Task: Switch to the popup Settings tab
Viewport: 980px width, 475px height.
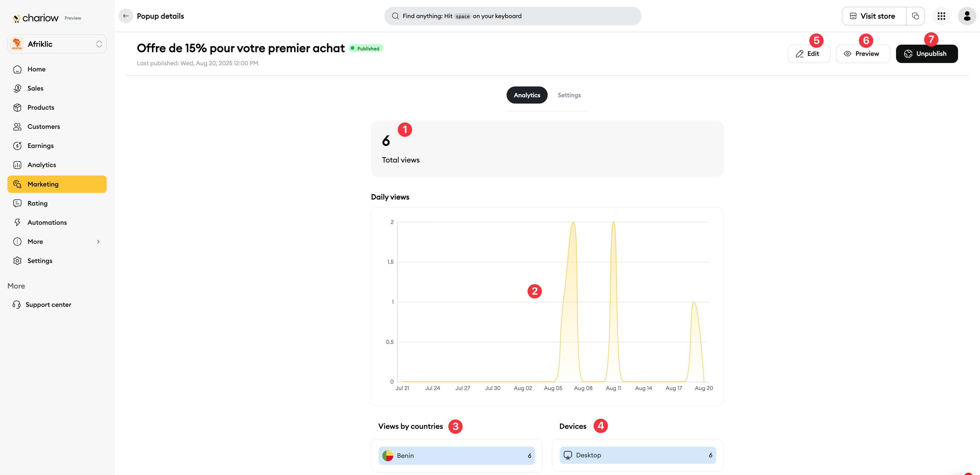Action: [569, 95]
